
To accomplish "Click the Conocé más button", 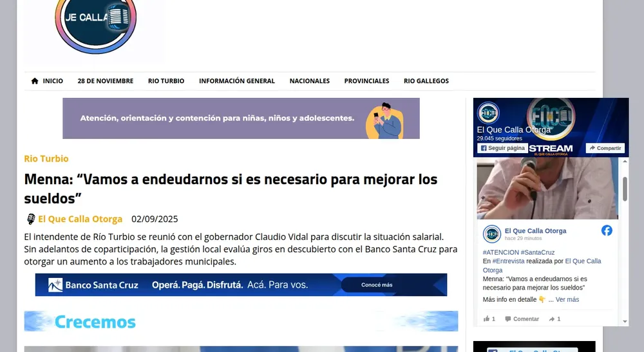I will point(377,284).
